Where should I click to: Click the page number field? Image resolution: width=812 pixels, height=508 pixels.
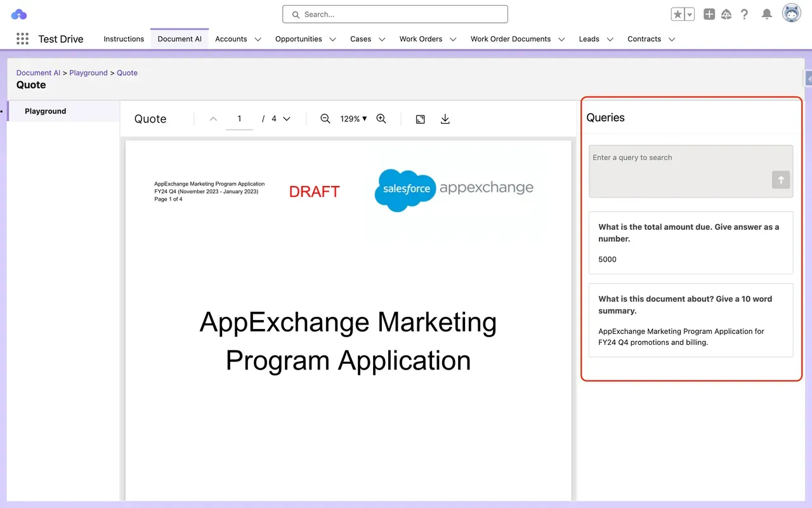pyautogui.click(x=239, y=119)
